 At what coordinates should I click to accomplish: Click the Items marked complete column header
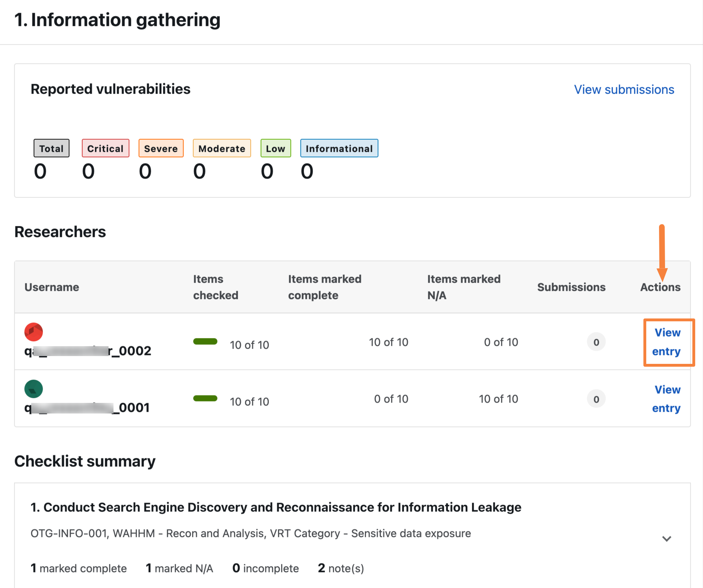coord(325,287)
